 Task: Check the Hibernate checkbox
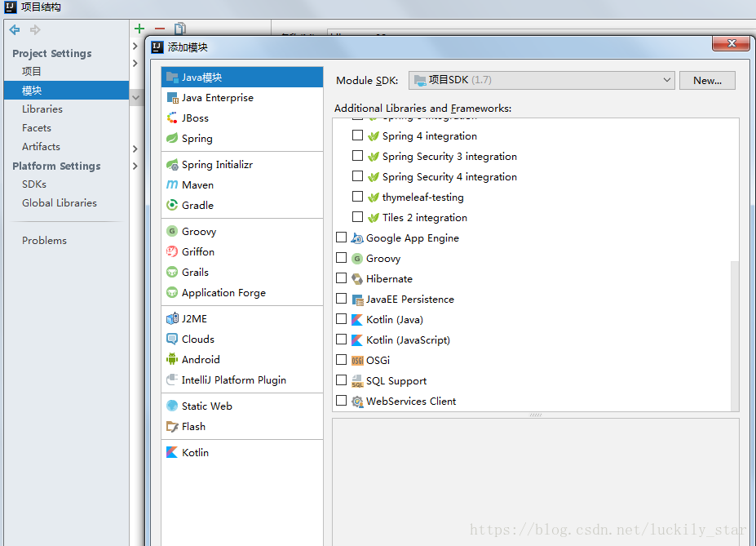pos(342,277)
